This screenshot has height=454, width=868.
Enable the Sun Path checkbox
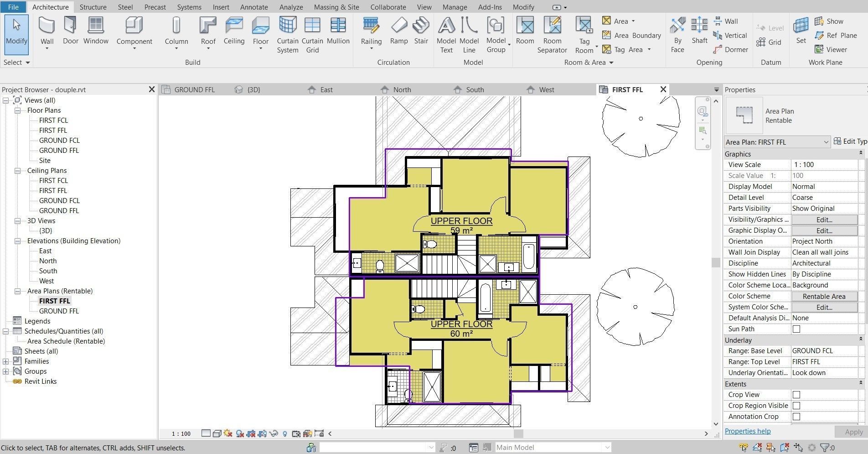(796, 329)
